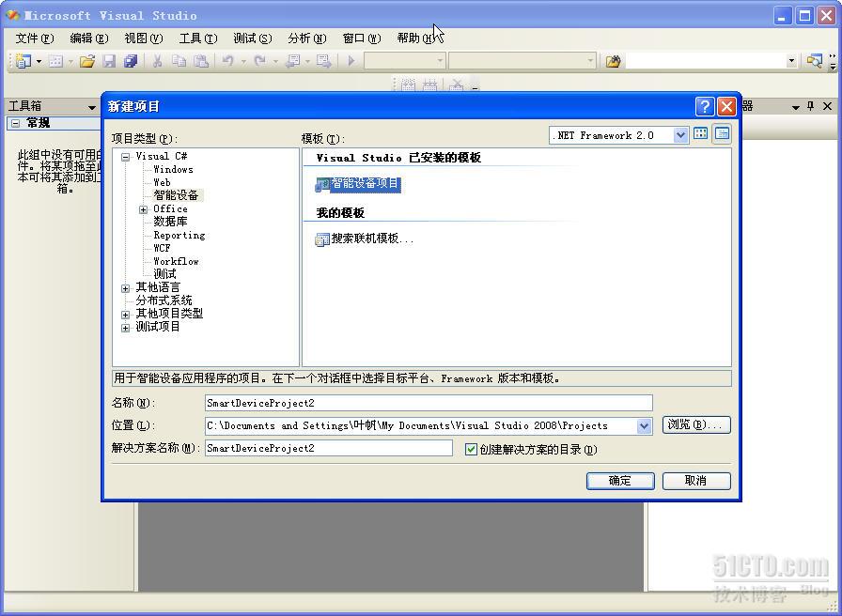
Task: Expand the 其他语言 tree node
Action: click(125, 288)
